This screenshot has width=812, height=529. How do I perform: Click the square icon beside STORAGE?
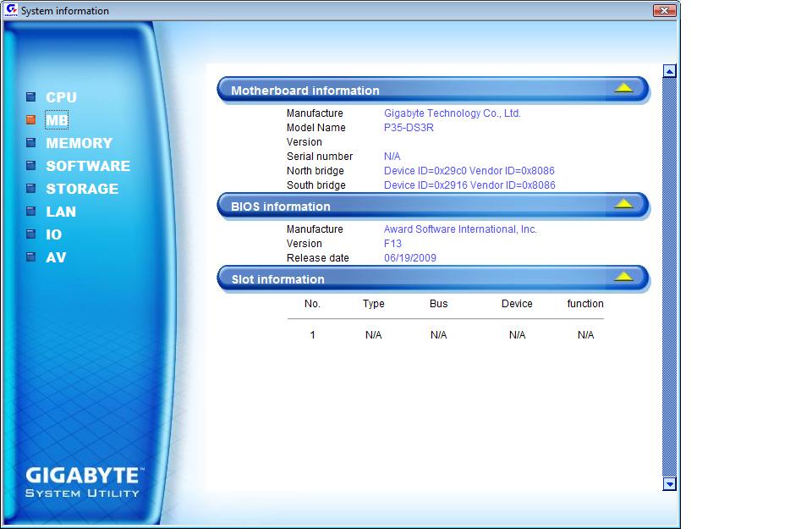(31, 189)
